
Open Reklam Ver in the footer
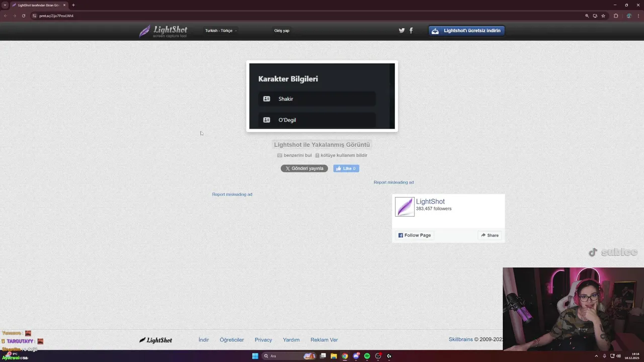tap(324, 340)
